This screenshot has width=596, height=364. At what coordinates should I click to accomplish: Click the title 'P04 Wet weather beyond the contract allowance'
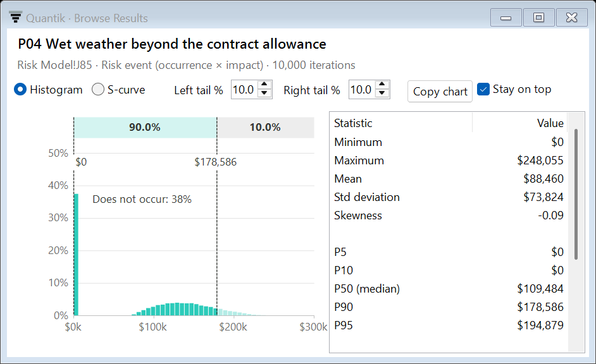coord(172,44)
